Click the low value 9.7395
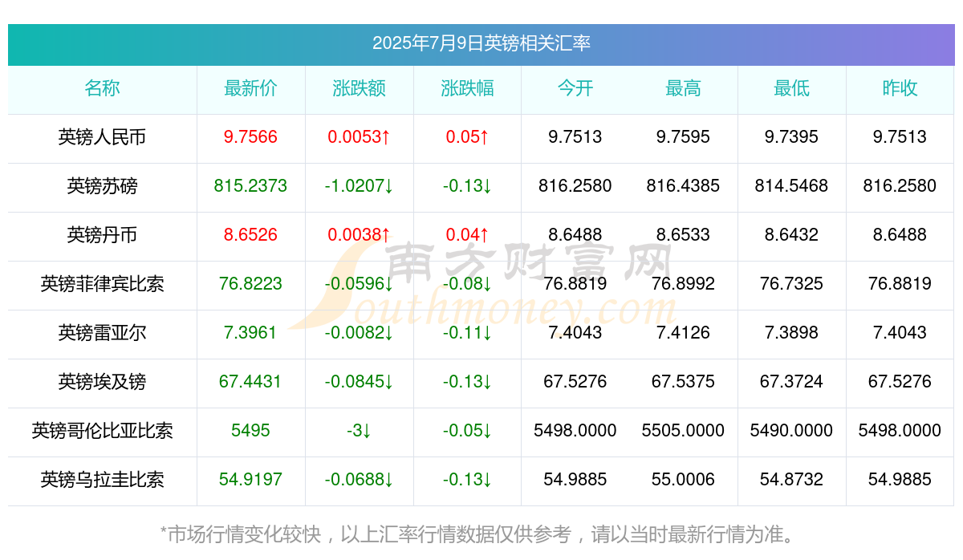 click(791, 137)
